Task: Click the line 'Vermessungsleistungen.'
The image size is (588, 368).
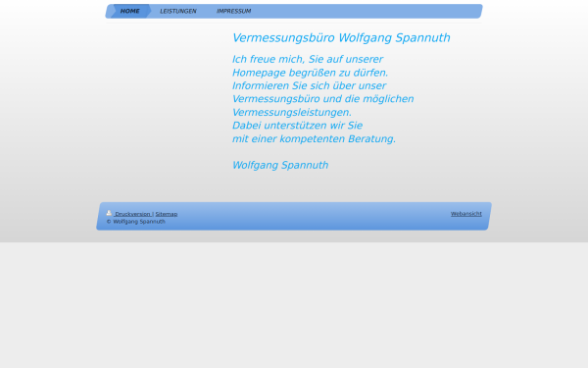Action: coord(292,112)
